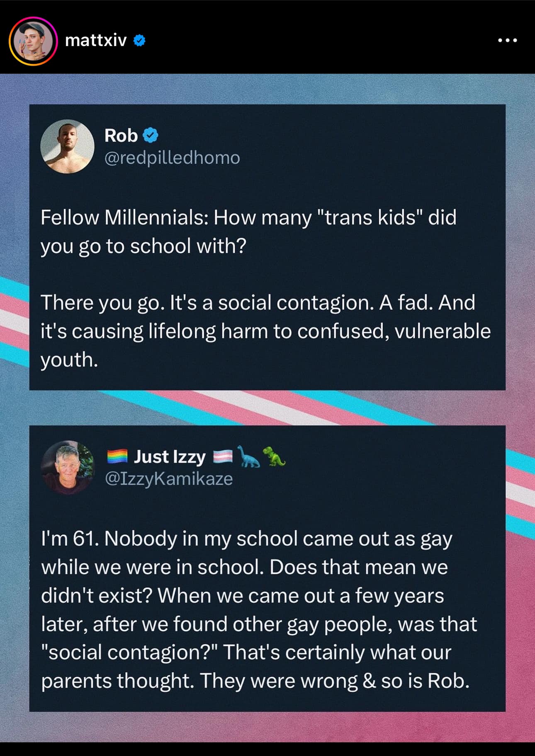535x756 pixels.
Task: Click the green T-rex emoji
Action: [274, 456]
